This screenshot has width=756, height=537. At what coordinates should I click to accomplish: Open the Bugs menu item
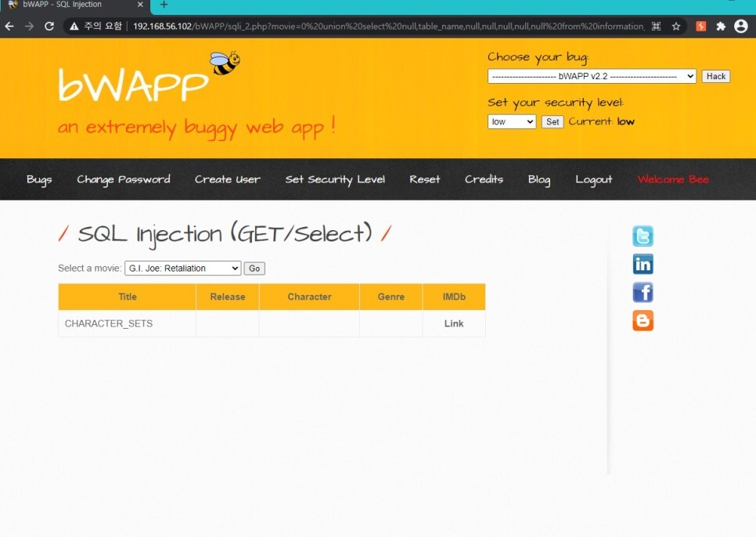pyautogui.click(x=39, y=179)
